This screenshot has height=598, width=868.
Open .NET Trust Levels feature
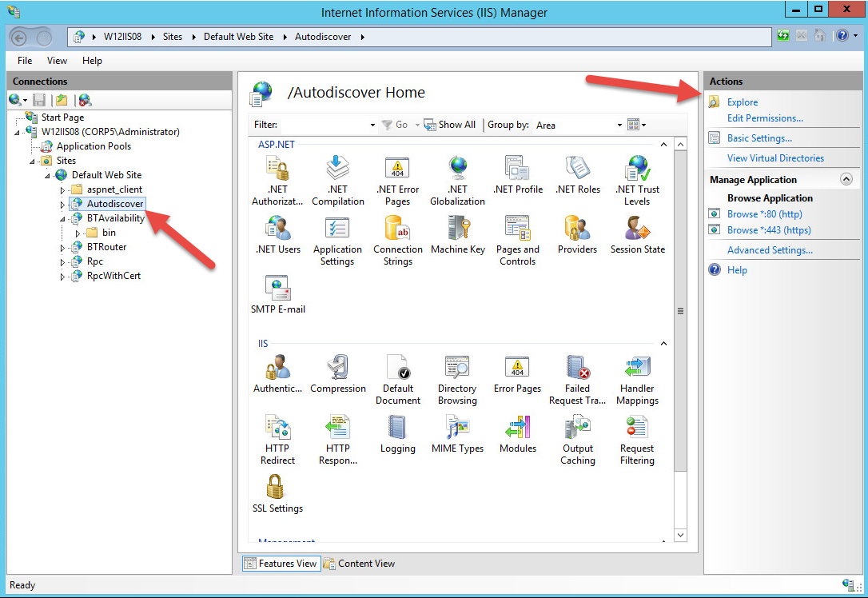(x=637, y=181)
